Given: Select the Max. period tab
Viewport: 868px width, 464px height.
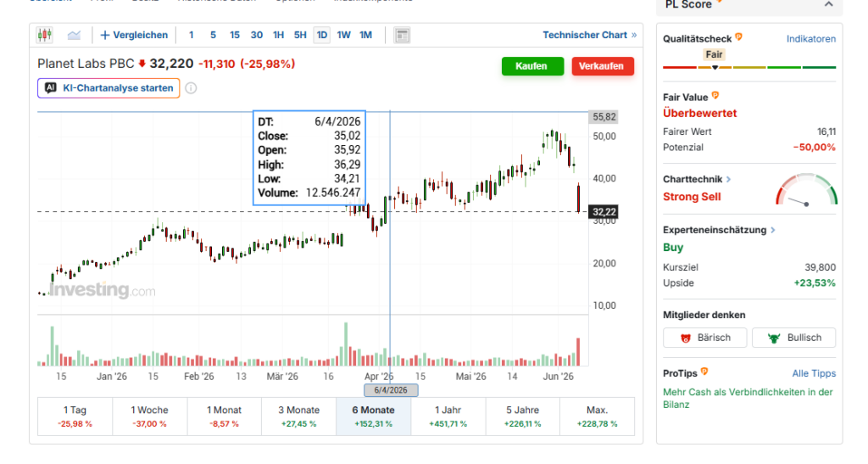Looking at the screenshot, I should point(598,416).
